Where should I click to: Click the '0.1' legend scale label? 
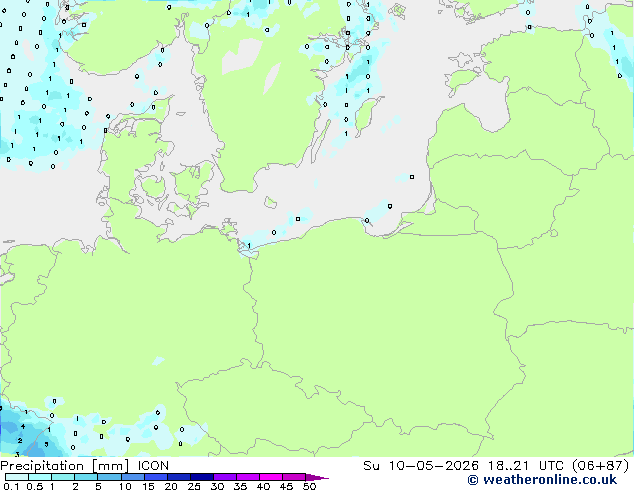[11, 486]
